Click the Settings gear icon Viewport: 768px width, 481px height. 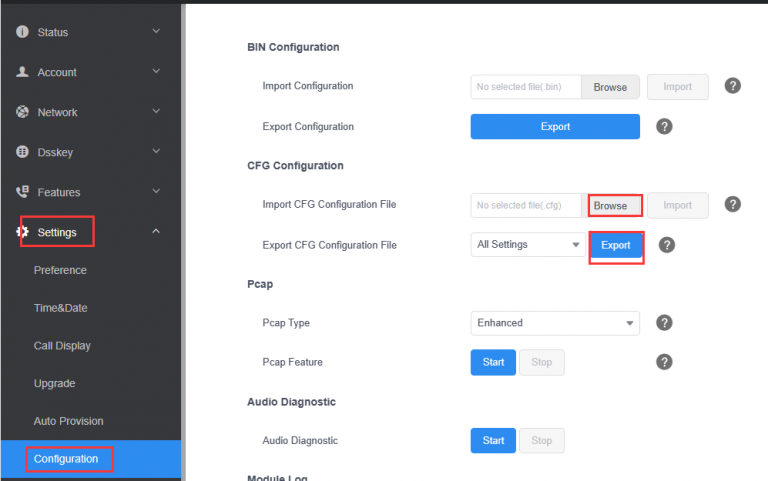22,232
